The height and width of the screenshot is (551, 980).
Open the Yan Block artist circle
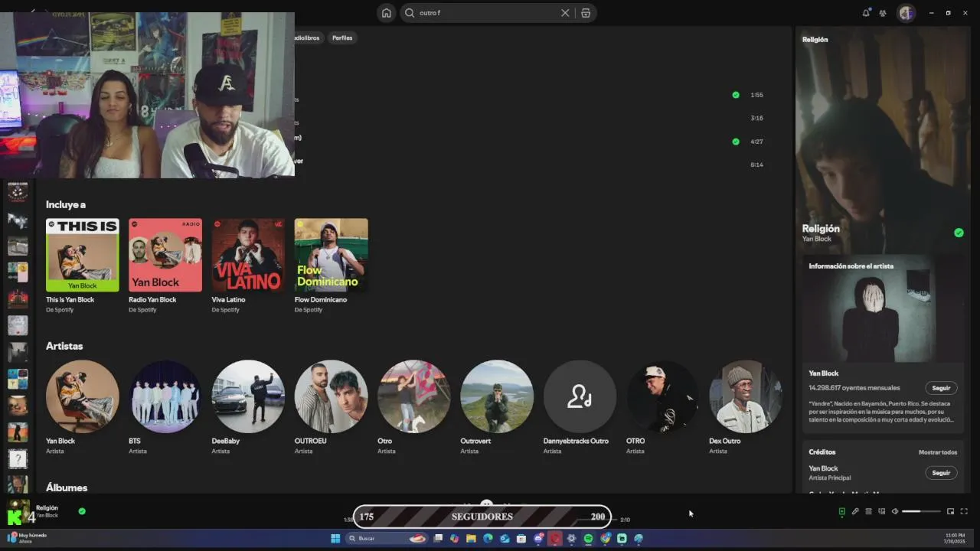coord(83,396)
